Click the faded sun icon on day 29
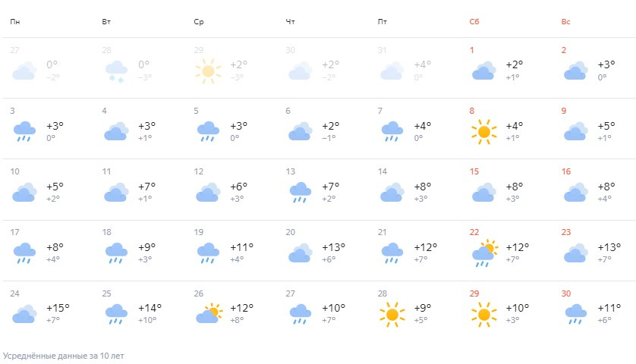The height and width of the screenshot is (364, 636). click(208, 71)
